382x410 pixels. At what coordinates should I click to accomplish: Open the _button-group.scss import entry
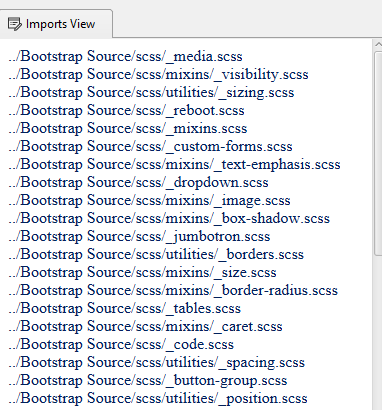coord(148,380)
